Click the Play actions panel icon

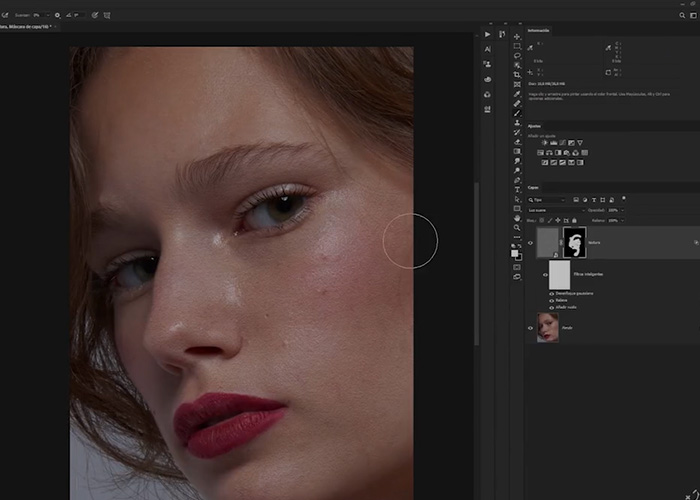tap(487, 32)
